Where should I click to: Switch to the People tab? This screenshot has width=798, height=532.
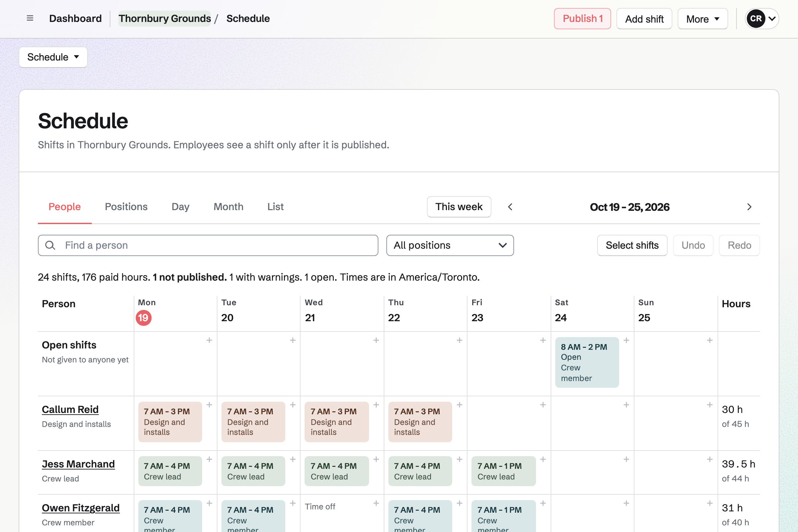pyautogui.click(x=65, y=206)
